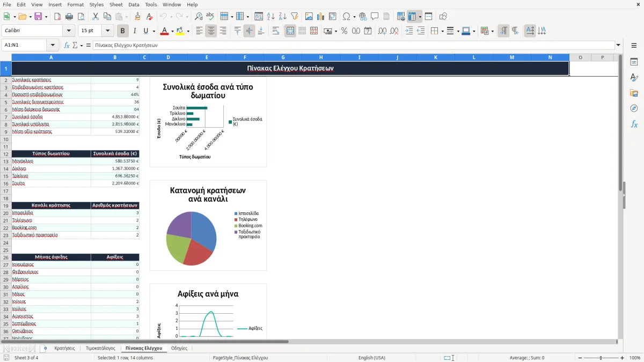Switch to the Κρατήσεις sheet tab
This screenshot has height=362, width=644.
point(64,348)
